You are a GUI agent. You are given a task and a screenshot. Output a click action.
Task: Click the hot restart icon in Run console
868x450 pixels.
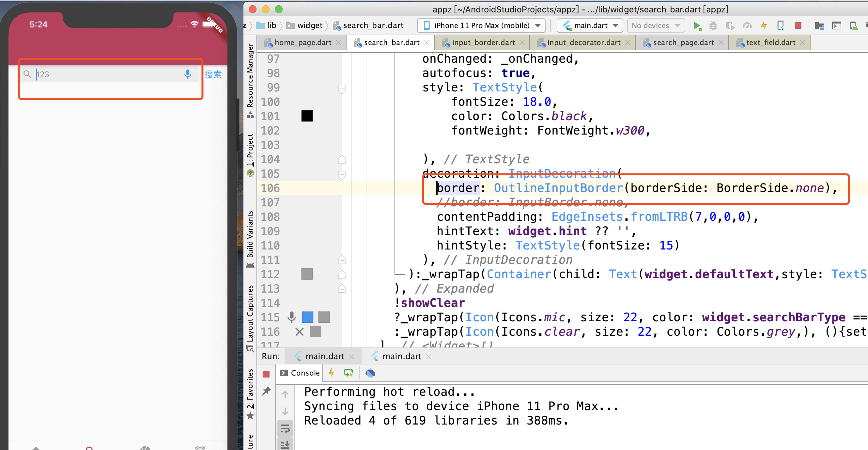point(349,373)
